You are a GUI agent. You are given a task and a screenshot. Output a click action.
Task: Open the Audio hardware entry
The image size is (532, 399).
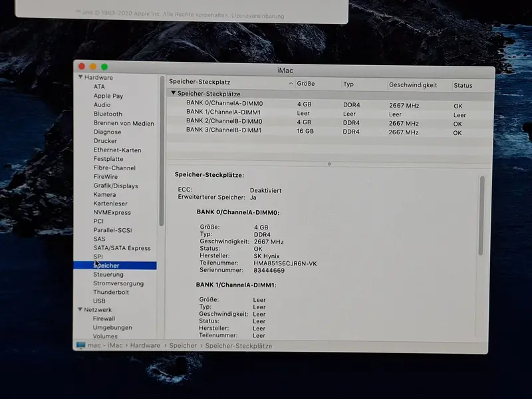tap(102, 105)
